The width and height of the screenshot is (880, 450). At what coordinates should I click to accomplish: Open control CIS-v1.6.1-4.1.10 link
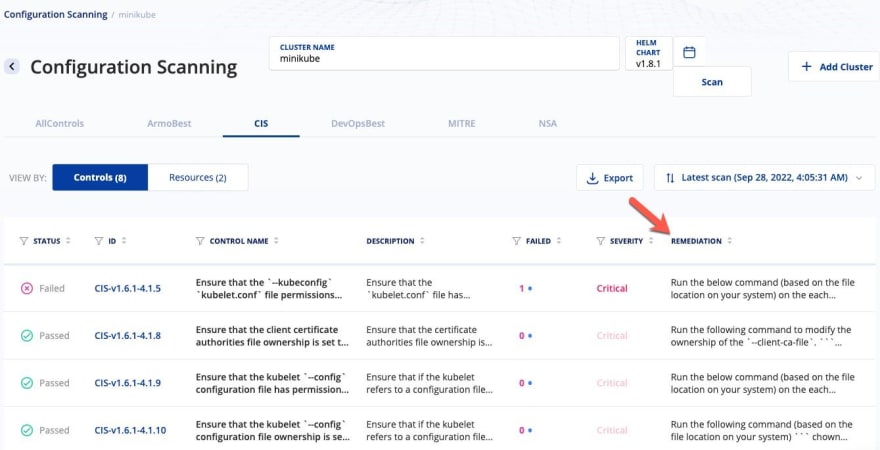click(130, 430)
